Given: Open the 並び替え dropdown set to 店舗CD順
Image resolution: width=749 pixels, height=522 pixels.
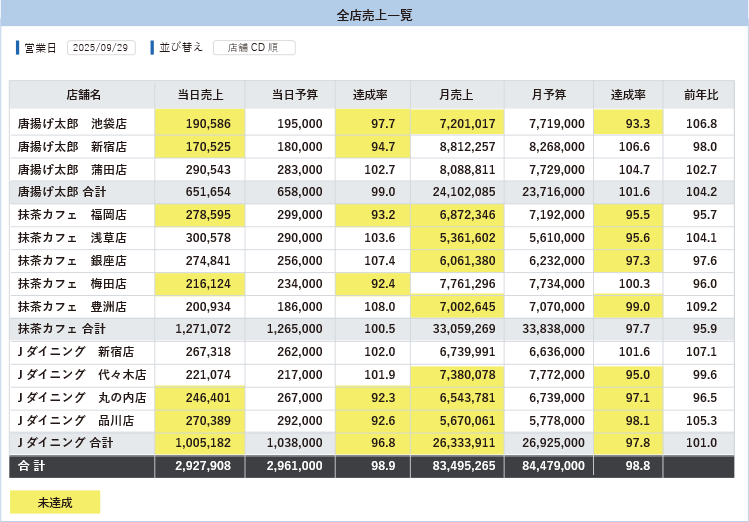Looking at the screenshot, I should coord(253,48).
